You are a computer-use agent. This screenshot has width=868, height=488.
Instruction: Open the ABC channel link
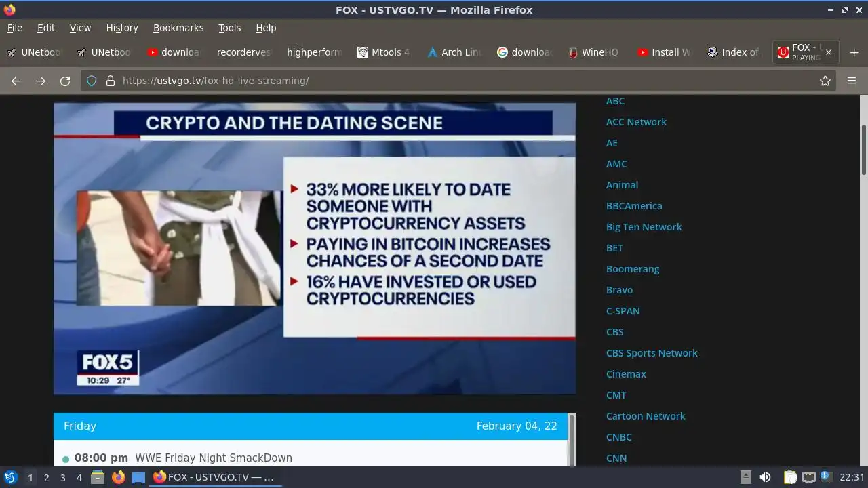pos(615,101)
